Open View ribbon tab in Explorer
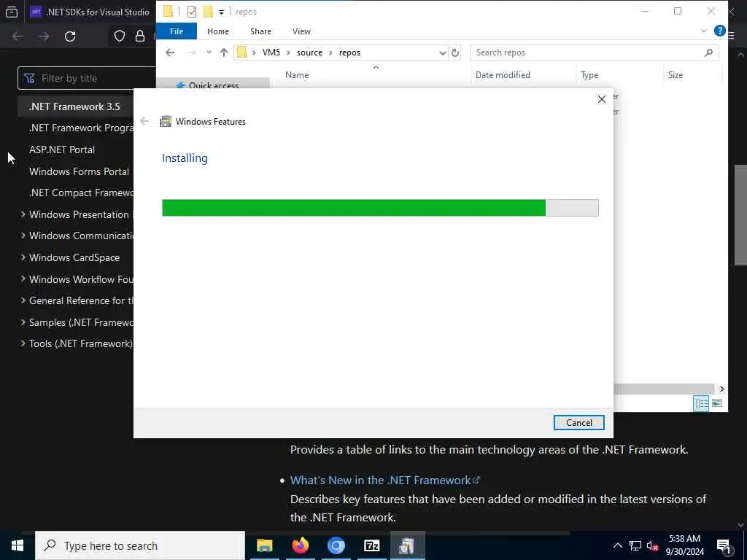This screenshot has height=560, width=747. (301, 31)
